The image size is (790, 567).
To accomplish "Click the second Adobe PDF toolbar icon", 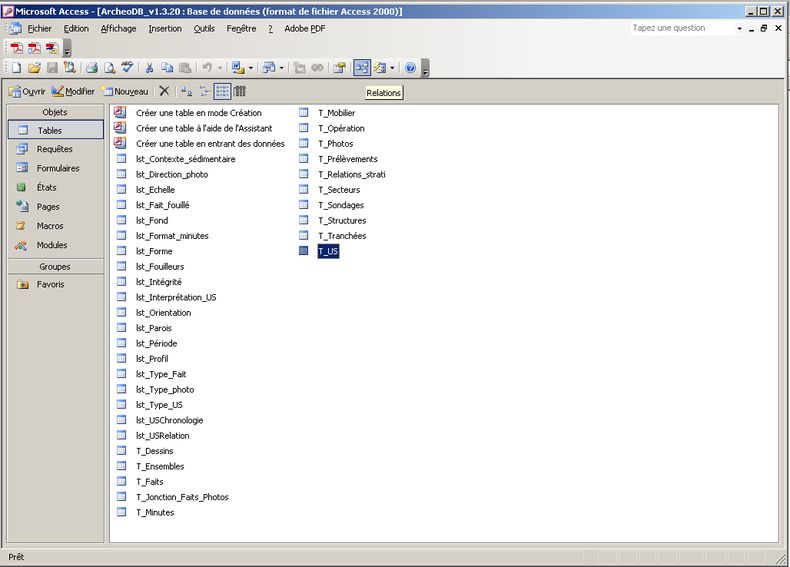I will [34, 48].
